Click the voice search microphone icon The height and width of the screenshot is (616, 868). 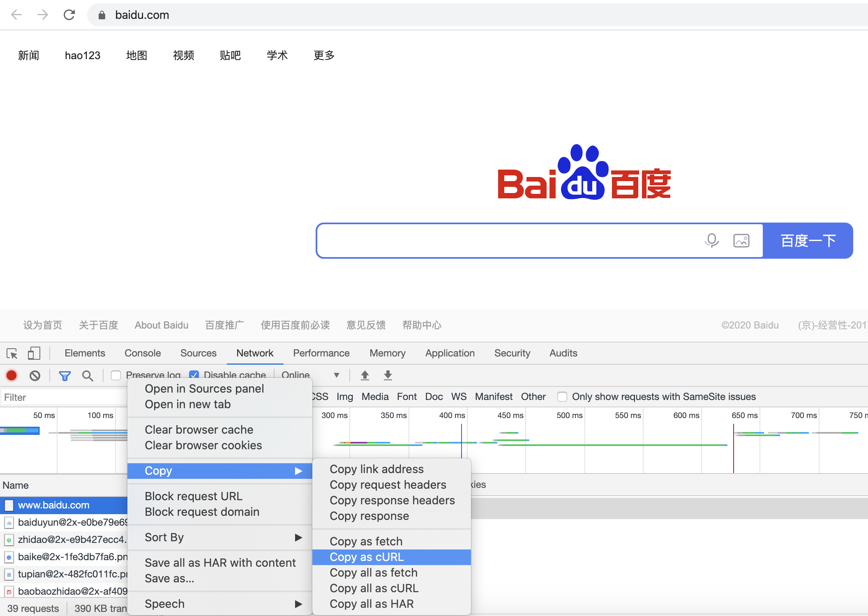[712, 241]
